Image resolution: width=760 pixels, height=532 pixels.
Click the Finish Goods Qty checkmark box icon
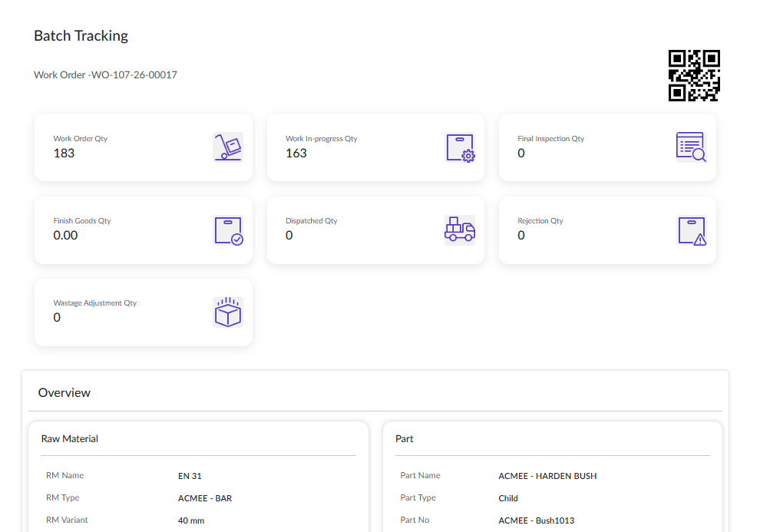point(228,230)
